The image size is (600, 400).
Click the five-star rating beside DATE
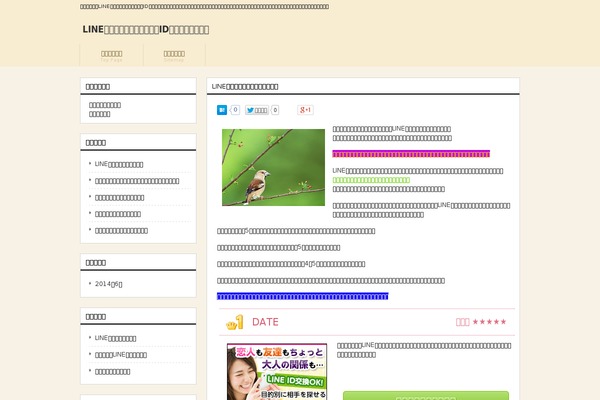489,322
